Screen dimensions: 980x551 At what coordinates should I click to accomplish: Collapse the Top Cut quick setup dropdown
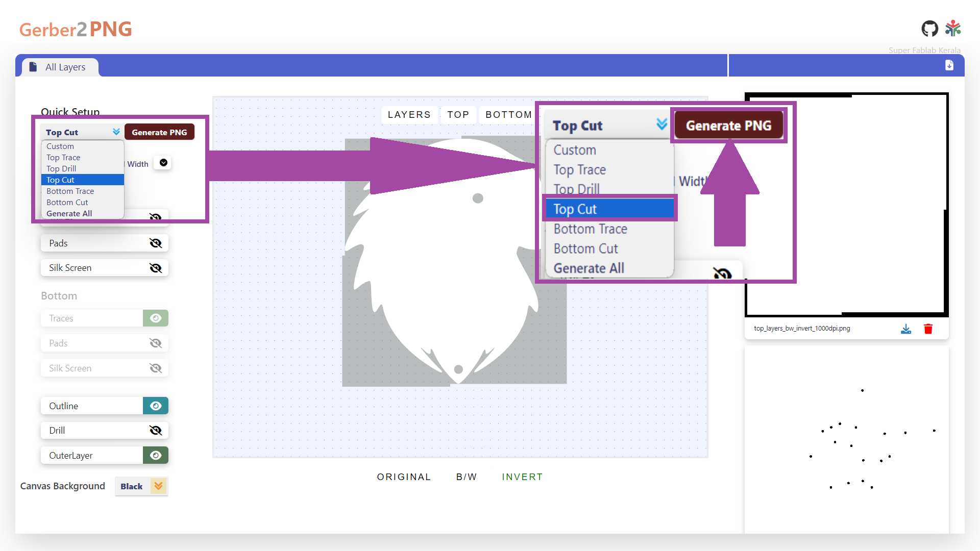(116, 132)
